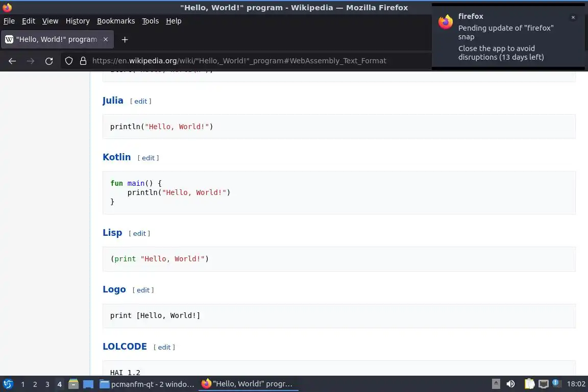Edit the Logo section
588x392 pixels.
click(143, 290)
